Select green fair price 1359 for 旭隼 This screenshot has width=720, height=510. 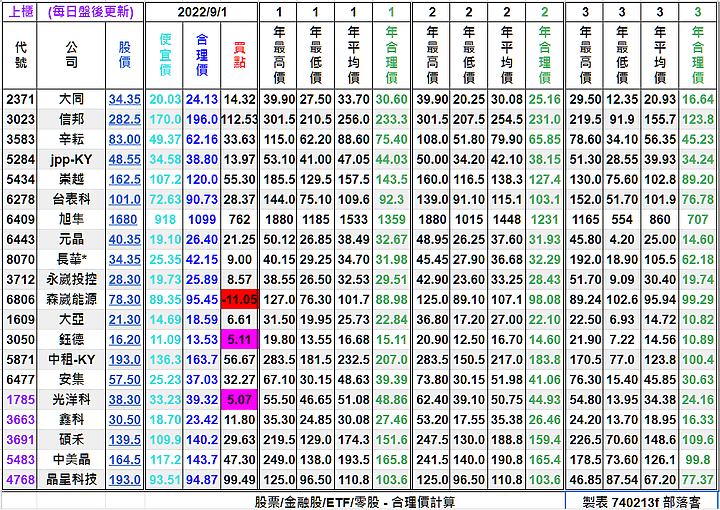(x=391, y=219)
